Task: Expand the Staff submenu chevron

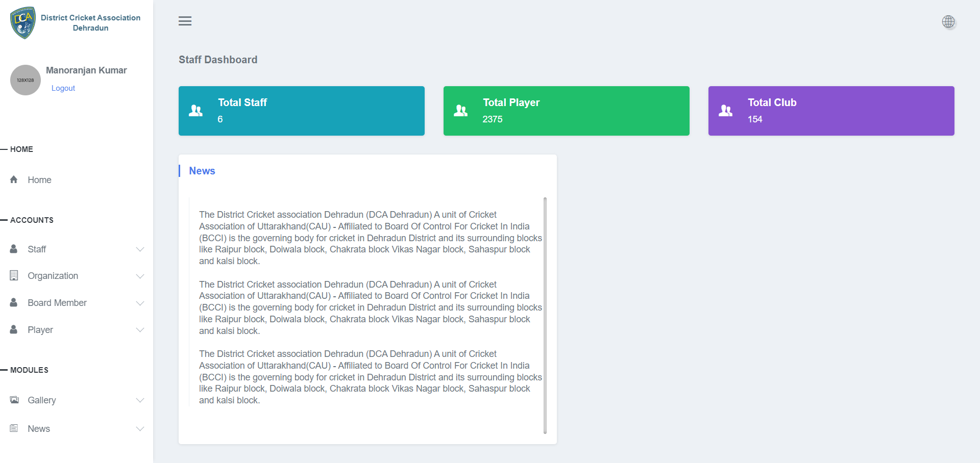Action: [140, 249]
